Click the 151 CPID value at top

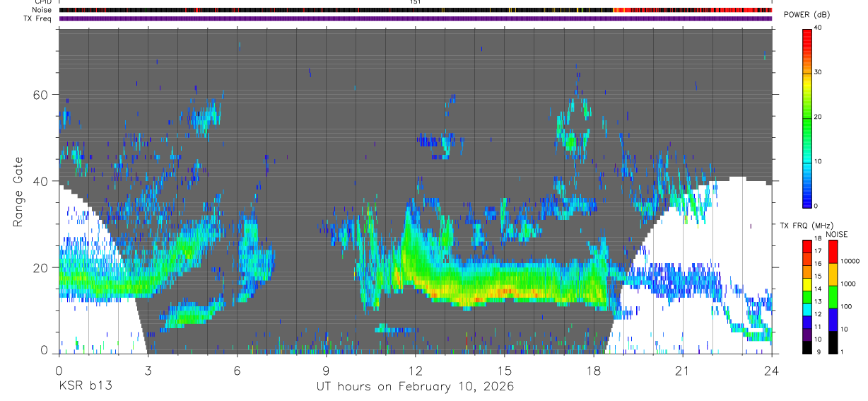pyautogui.click(x=415, y=3)
